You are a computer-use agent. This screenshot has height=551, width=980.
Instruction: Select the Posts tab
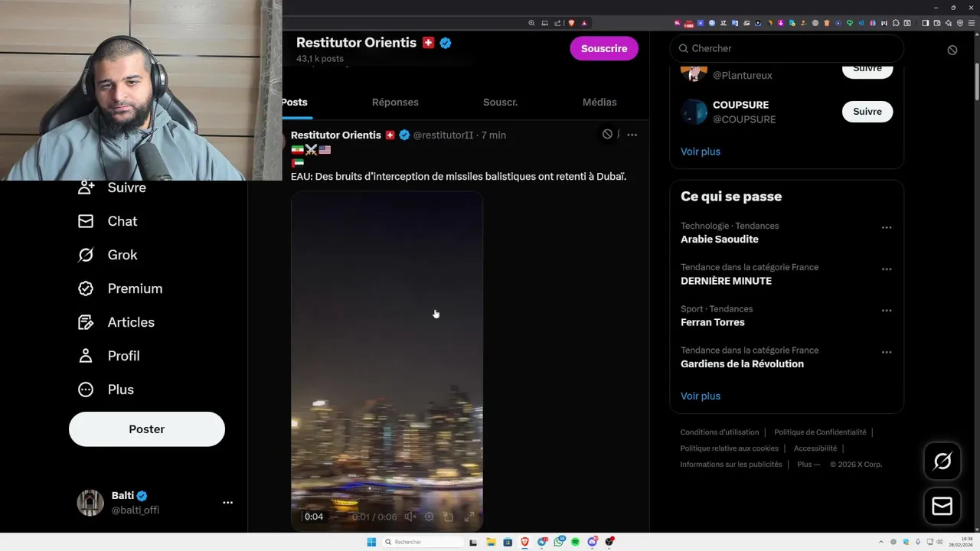[295, 102]
